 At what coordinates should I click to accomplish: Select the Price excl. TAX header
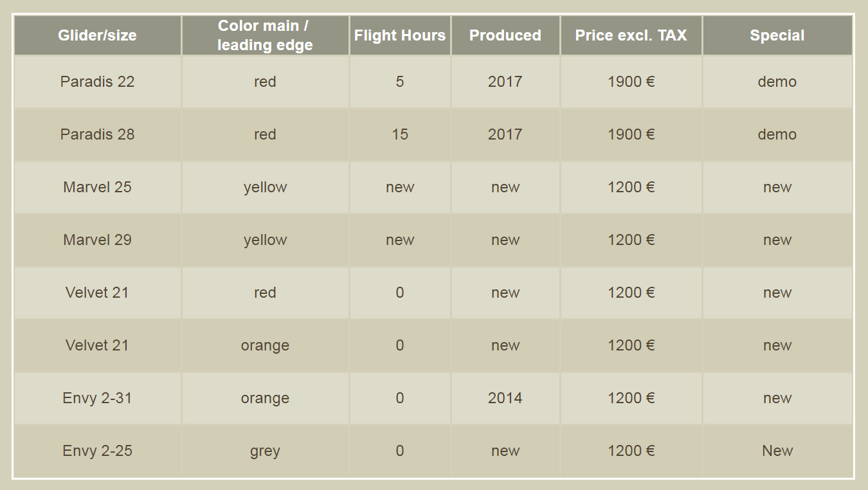631,35
